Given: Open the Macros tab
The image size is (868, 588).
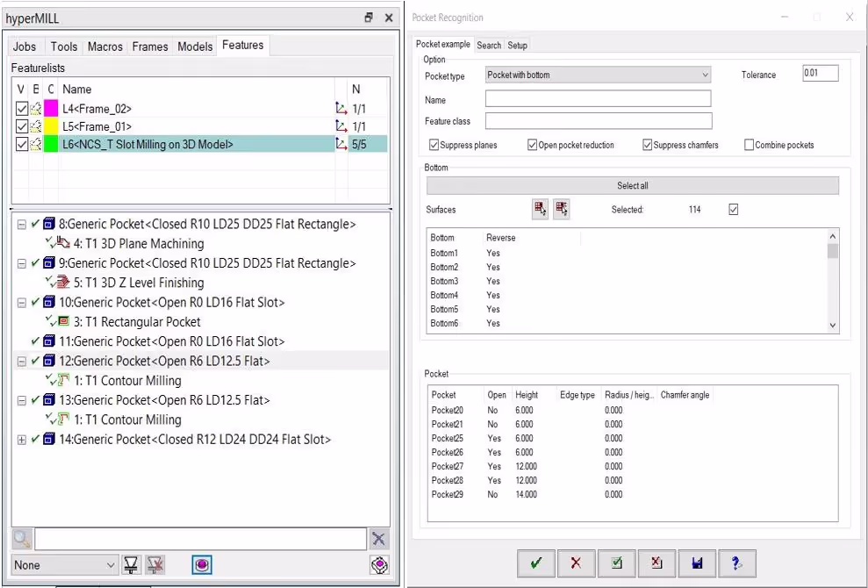Looking at the screenshot, I should coord(105,47).
